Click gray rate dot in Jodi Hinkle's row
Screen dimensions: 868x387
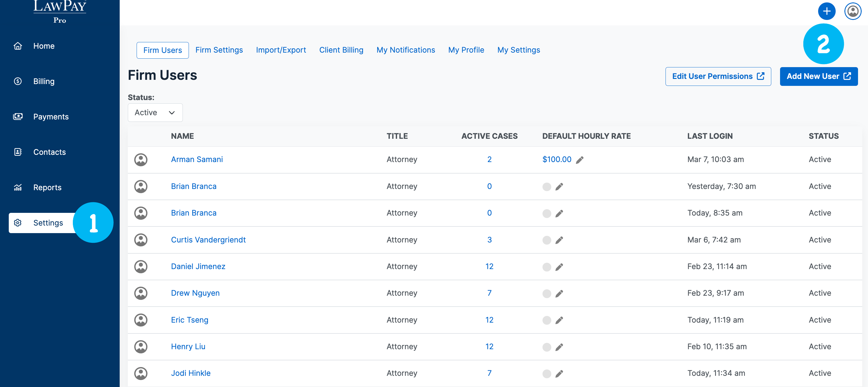(x=546, y=373)
